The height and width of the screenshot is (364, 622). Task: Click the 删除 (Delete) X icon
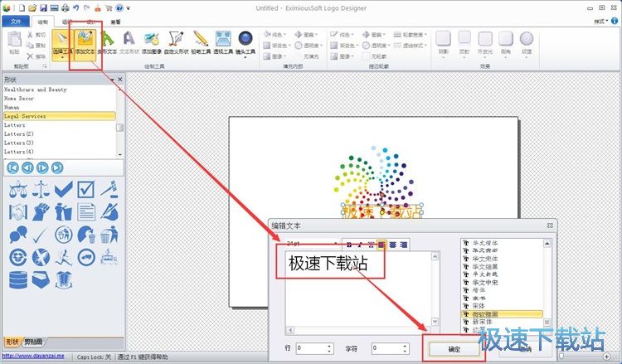[36, 56]
